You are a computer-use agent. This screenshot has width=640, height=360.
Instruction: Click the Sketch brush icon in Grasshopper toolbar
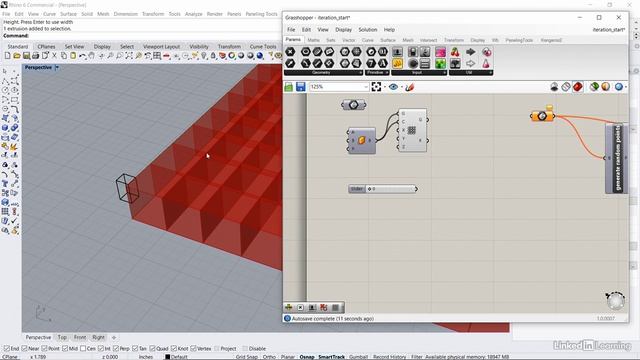click(410, 87)
